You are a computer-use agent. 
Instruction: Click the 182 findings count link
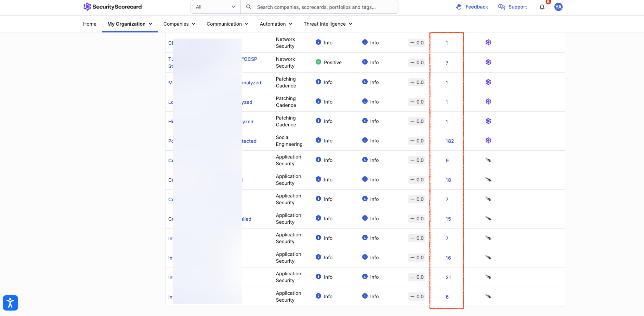pyautogui.click(x=449, y=141)
